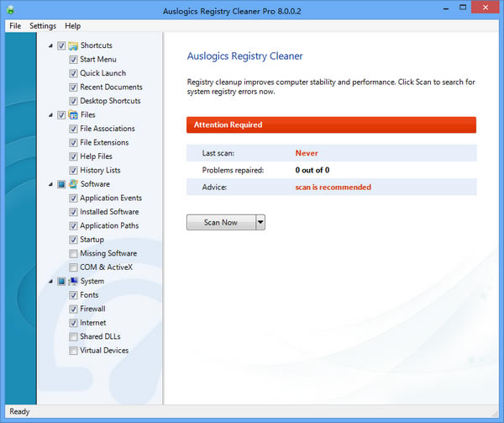Open the Help menu
The width and height of the screenshot is (504, 423).
[x=73, y=26]
